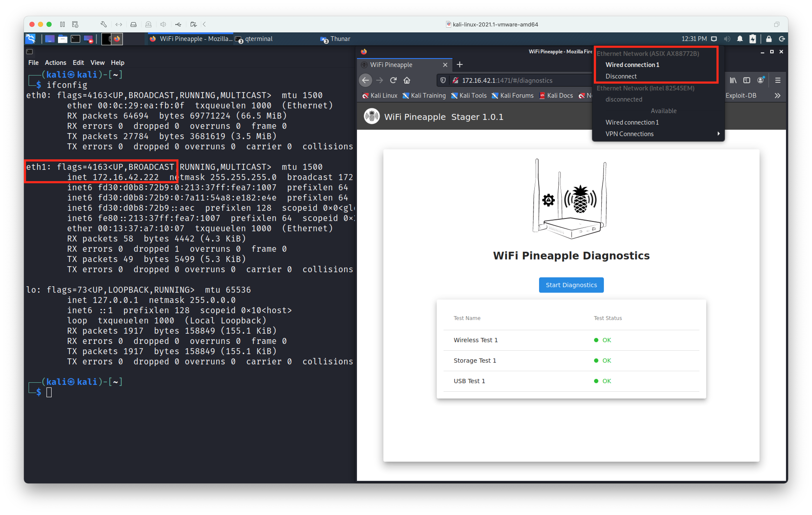Click the USB Test 1 row
This screenshot has width=812, height=515.
[571, 381]
